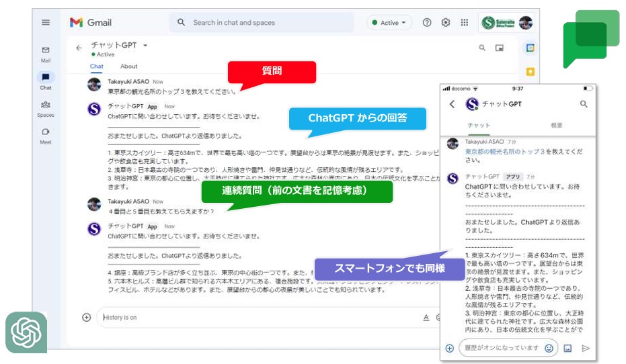Tap the back chevron in the phone screen
626x364 pixels.
point(452,104)
